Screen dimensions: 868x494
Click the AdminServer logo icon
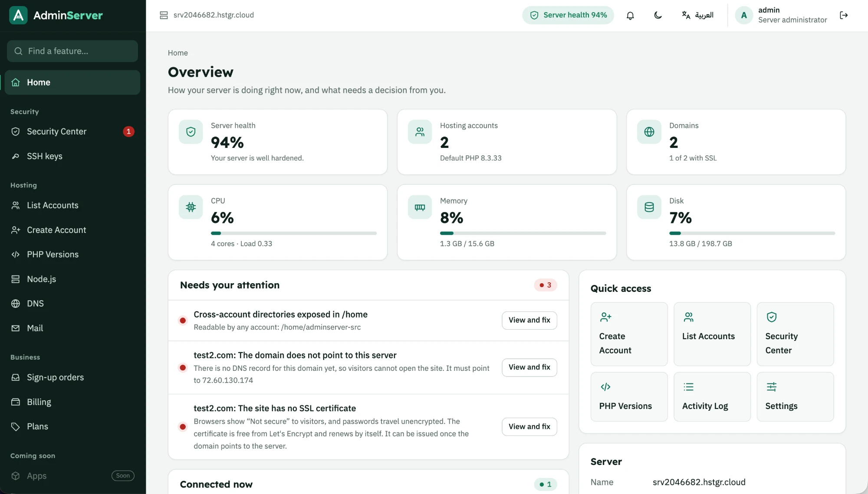click(18, 15)
